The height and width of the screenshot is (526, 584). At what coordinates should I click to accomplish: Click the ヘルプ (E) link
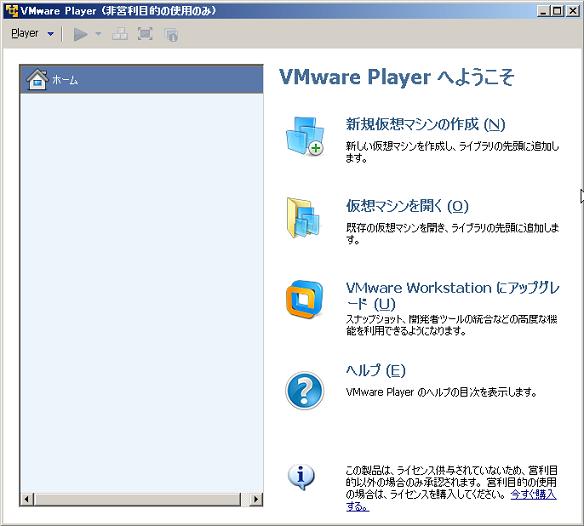pos(375,370)
